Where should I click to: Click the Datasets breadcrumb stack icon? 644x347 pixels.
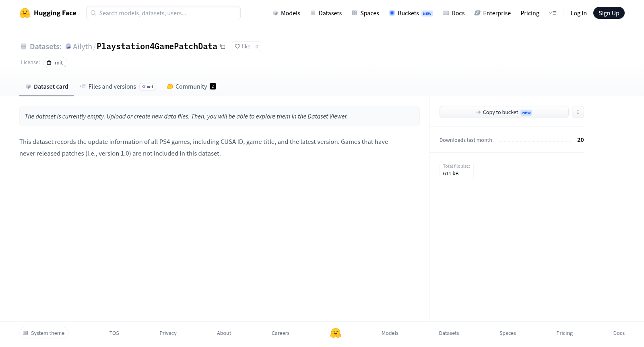23,46
